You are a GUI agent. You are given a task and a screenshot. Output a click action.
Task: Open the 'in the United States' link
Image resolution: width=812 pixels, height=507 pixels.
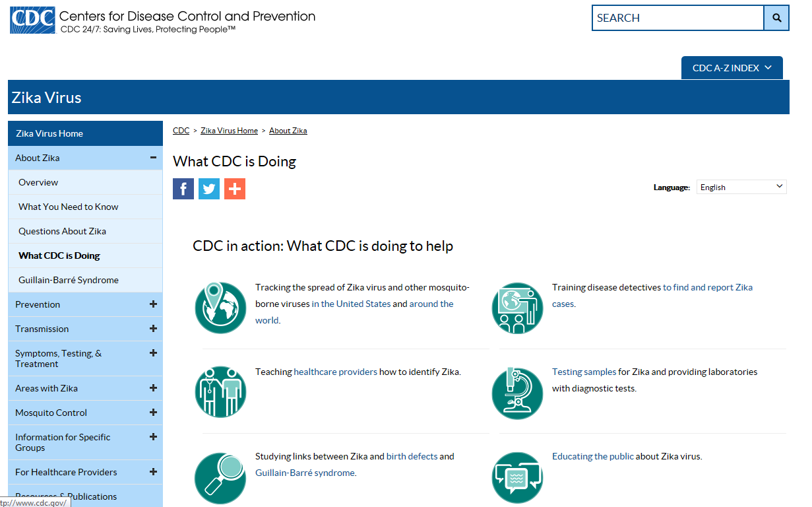tap(351, 304)
